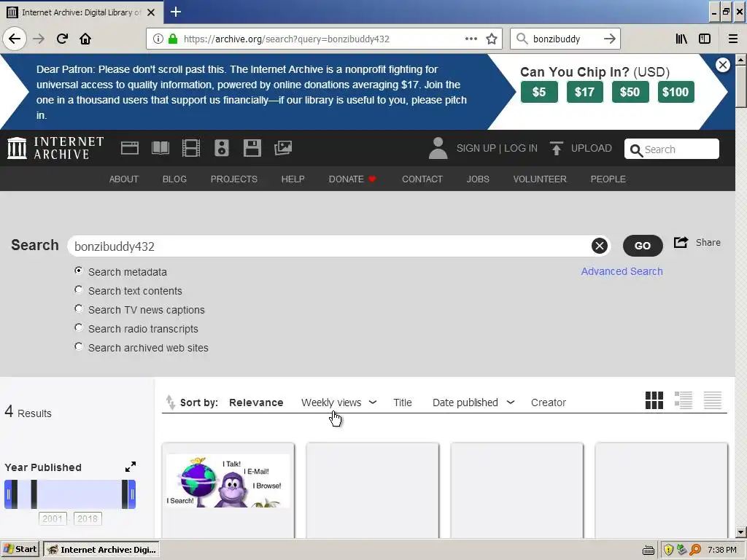Click the Share icon

681,242
